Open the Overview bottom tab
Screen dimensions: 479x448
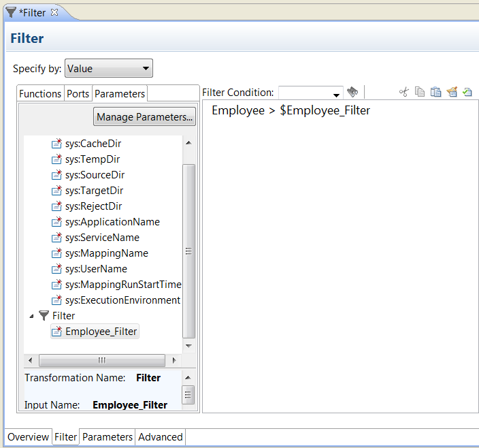coord(28,437)
